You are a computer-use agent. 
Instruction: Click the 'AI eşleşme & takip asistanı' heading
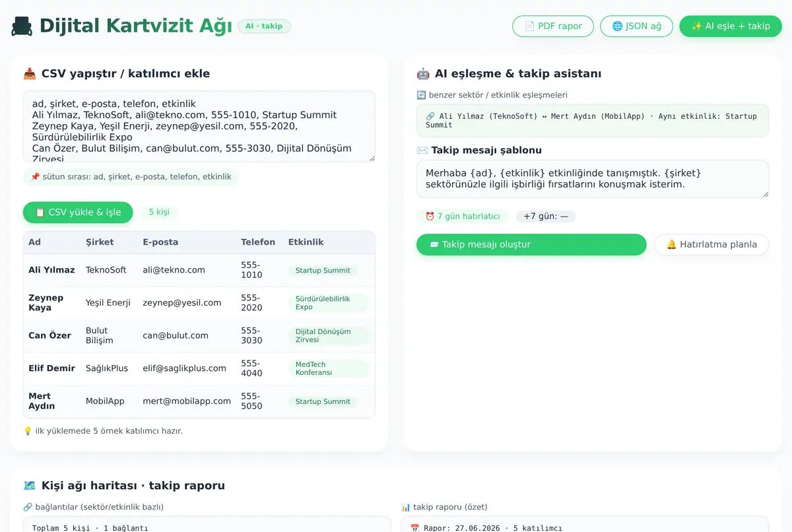click(509, 74)
